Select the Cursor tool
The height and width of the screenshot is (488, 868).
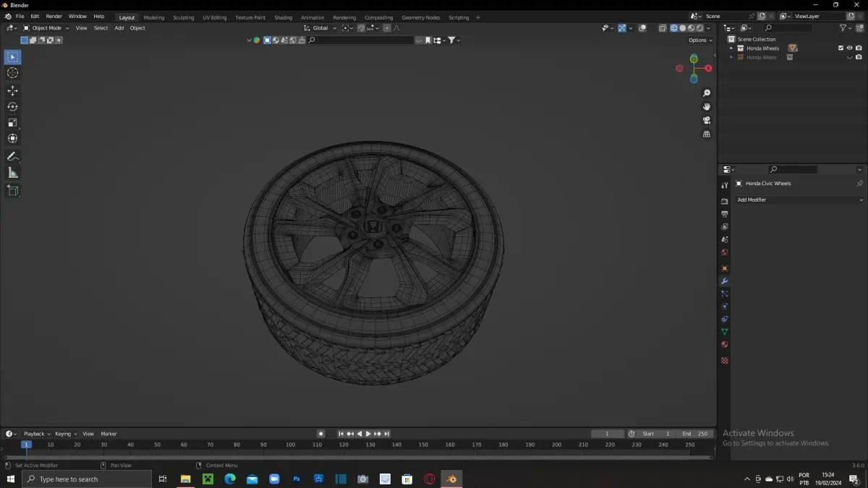click(x=12, y=73)
